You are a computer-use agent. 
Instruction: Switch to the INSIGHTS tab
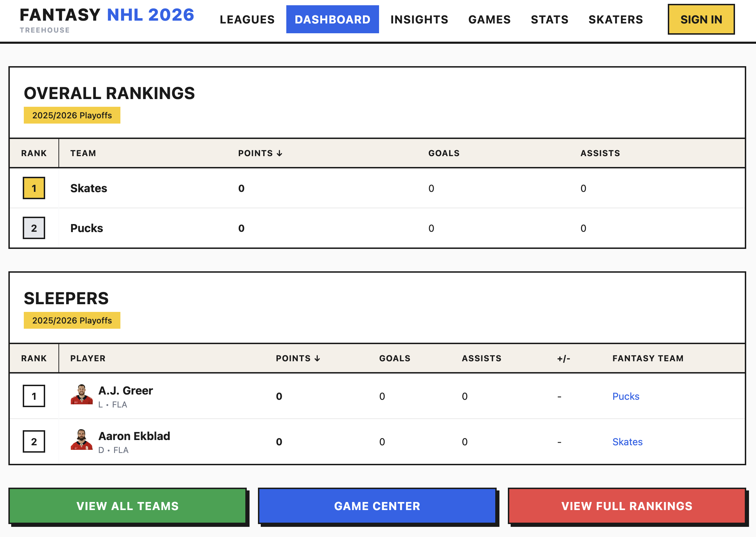pyautogui.click(x=419, y=19)
